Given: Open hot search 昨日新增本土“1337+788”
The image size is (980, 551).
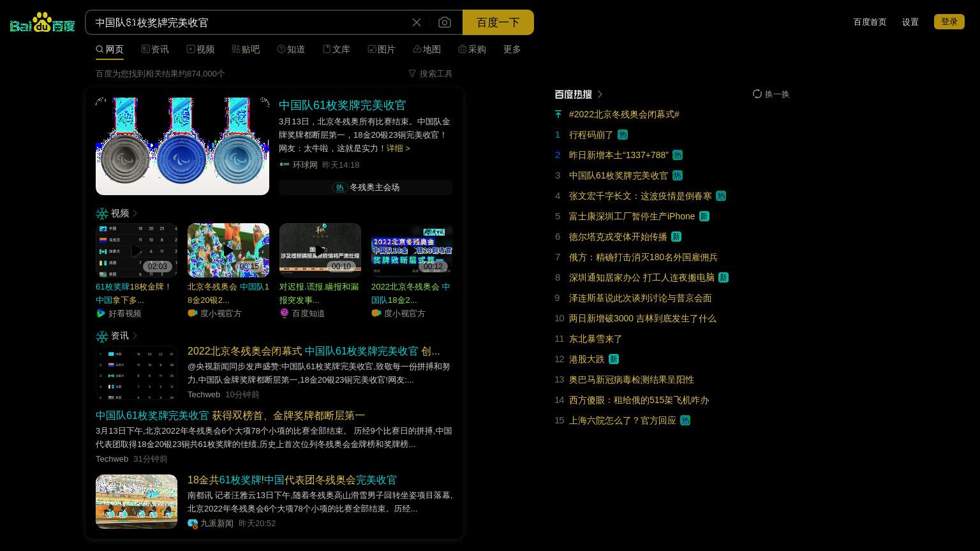Looking at the screenshot, I should (x=619, y=155).
